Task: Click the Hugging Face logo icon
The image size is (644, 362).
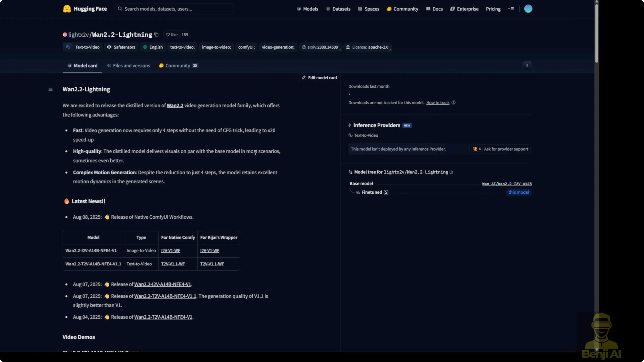Action: tap(67, 9)
